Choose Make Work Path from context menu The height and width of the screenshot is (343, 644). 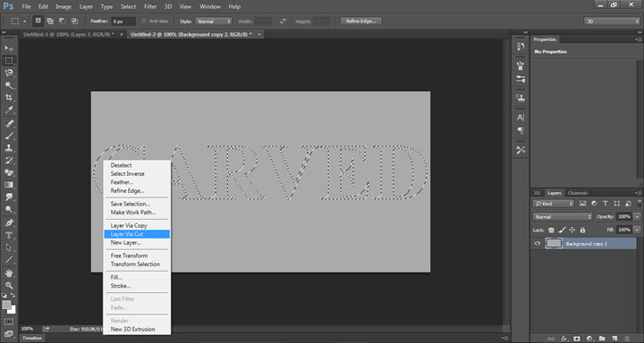133,212
